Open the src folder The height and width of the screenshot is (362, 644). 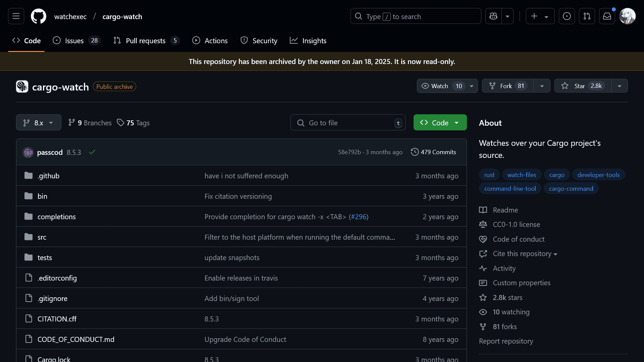pos(42,237)
